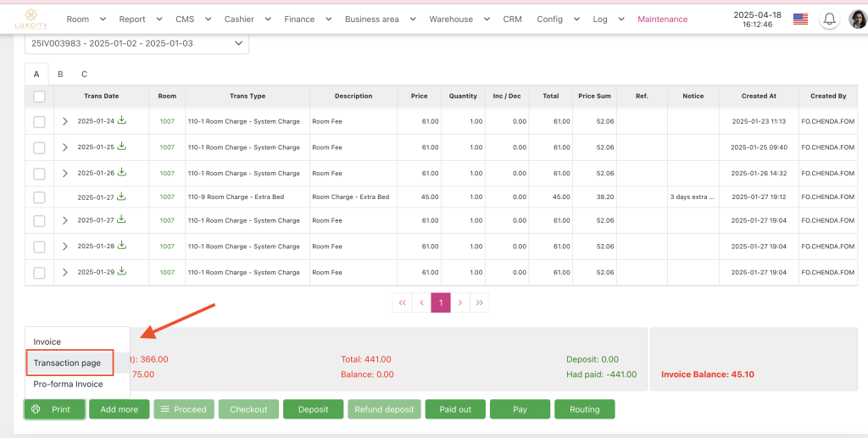Open room 1007 link in first row
868x438 pixels.
[167, 122]
